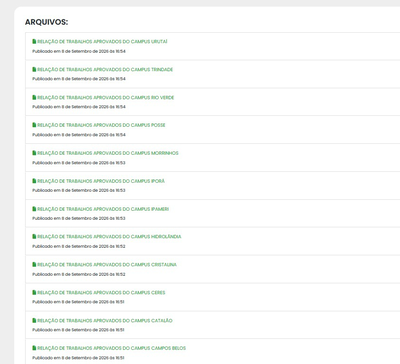
Task: Click publication date under Campus Ipameri
Action: coord(79,218)
